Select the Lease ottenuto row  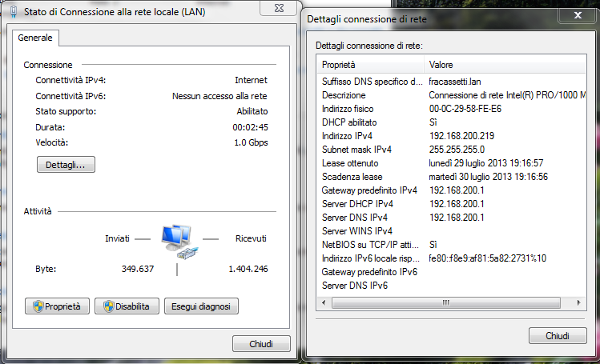(452, 163)
